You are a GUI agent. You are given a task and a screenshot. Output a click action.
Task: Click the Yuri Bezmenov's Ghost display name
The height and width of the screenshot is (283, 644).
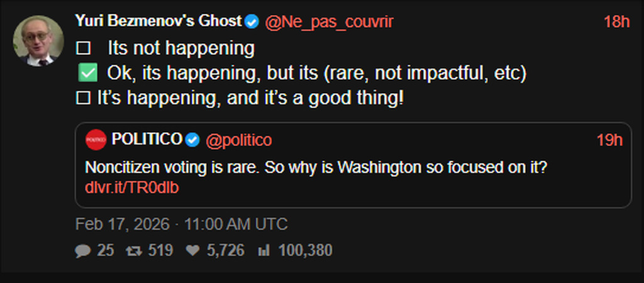[158, 21]
